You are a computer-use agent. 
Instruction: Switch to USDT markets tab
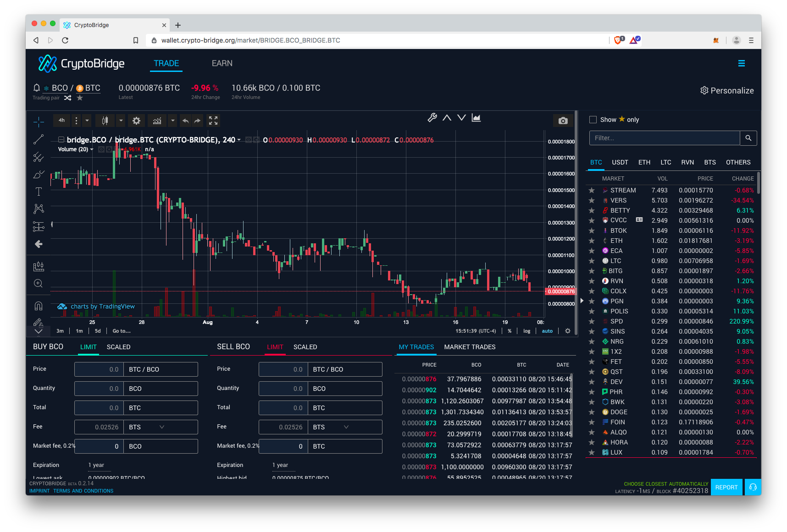[x=620, y=162]
